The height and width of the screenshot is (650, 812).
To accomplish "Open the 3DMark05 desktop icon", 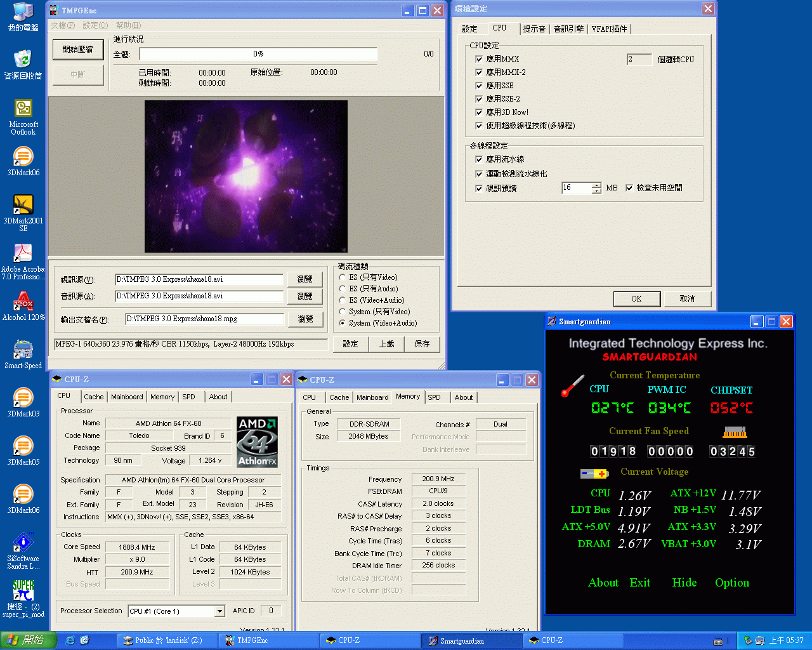I will pos(23,451).
